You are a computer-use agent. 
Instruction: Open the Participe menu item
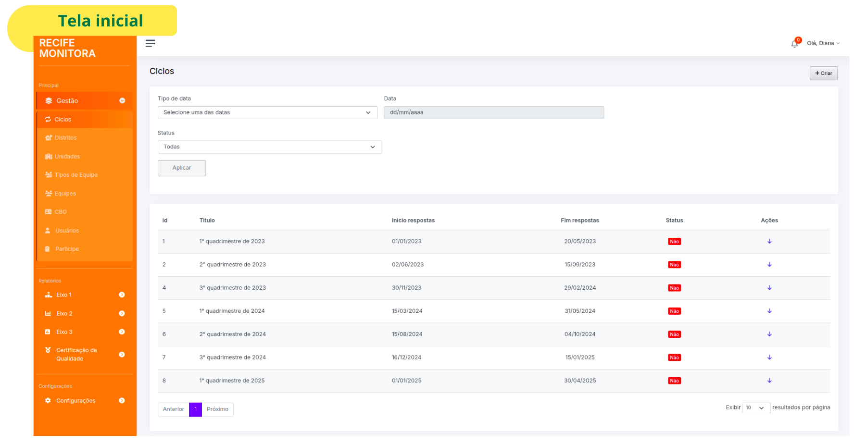[x=67, y=249]
